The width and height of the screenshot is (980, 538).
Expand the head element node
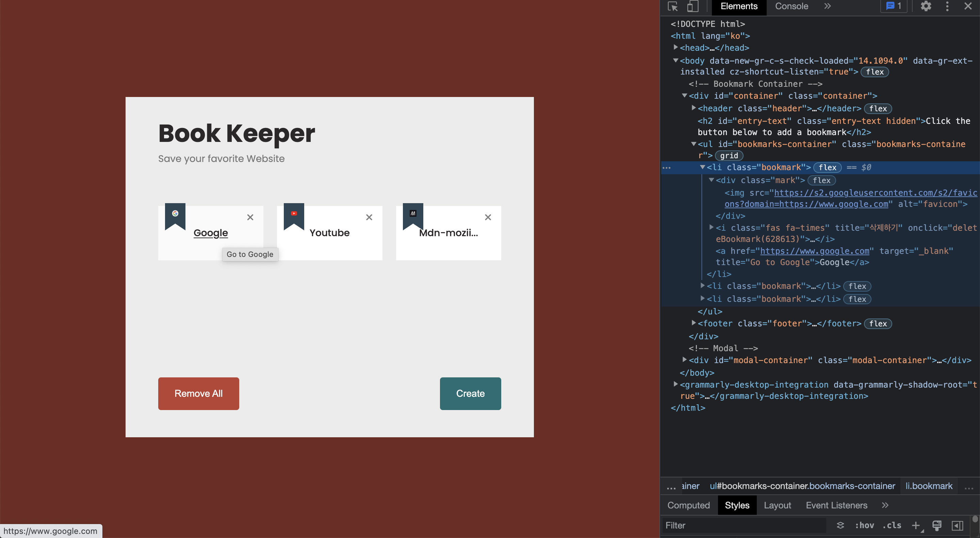[676, 48]
